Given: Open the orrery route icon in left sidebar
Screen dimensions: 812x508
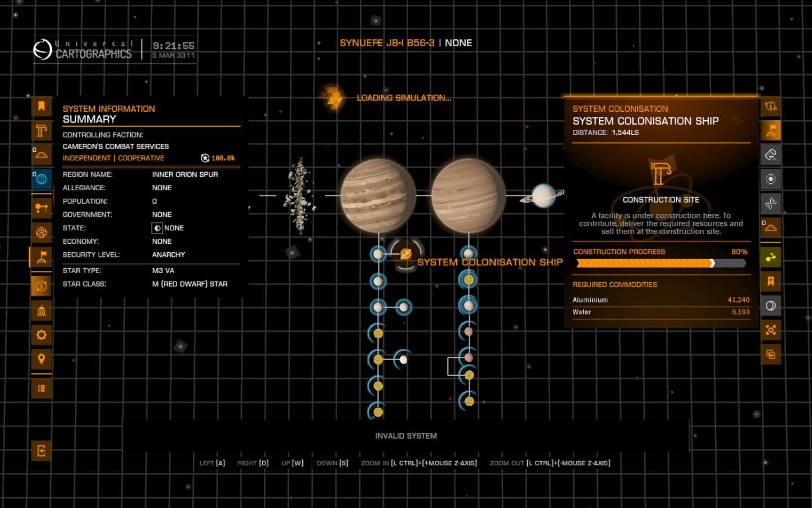Looking at the screenshot, I should pyautogui.click(x=41, y=208).
